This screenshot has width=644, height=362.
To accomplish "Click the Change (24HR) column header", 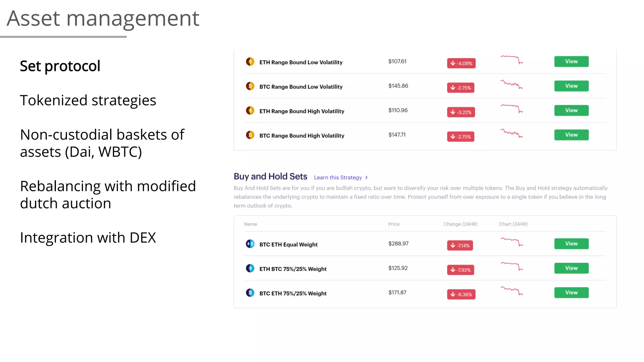I will click(x=460, y=224).
